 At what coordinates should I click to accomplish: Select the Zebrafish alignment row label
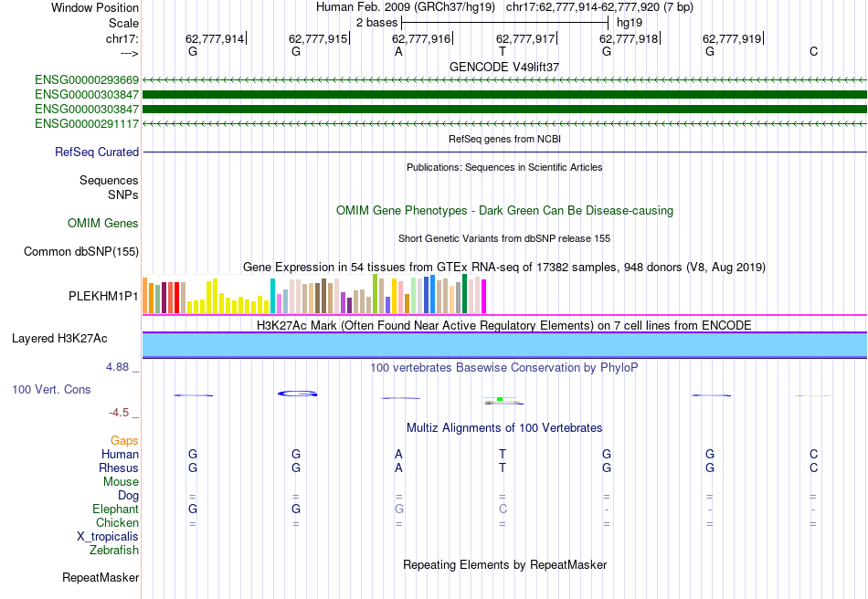click(114, 551)
